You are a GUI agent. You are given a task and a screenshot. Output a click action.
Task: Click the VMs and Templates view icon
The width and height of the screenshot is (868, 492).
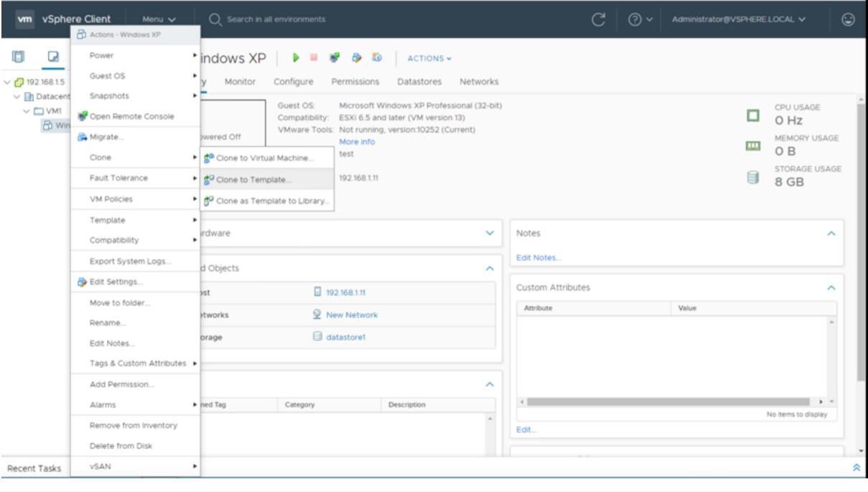(x=52, y=55)
